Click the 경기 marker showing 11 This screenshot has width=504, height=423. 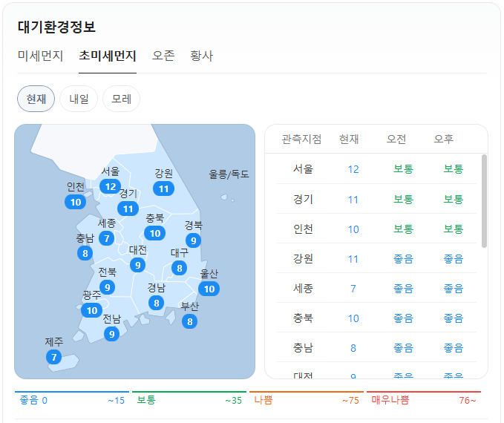128,209
